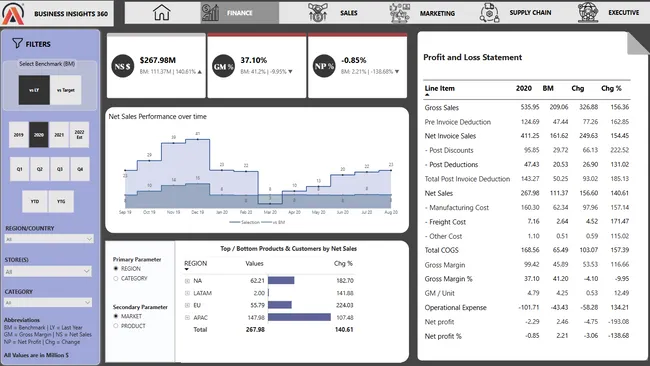The width and height of the screenshot is (650, 366).
Task: Click the GM % circle badge
Action: 223,66
